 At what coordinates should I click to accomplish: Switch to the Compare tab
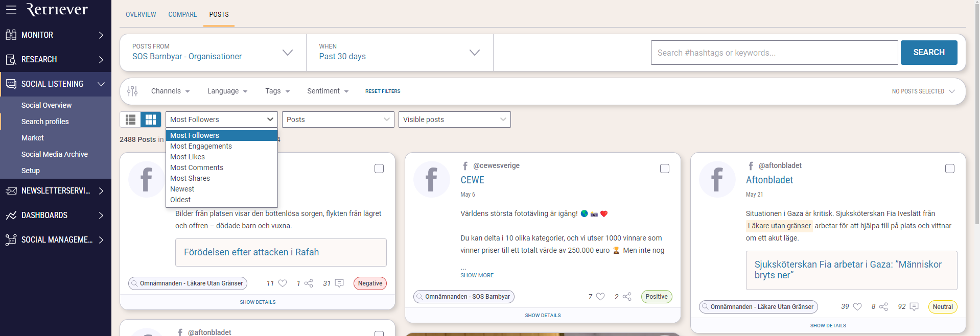(182, 14)
